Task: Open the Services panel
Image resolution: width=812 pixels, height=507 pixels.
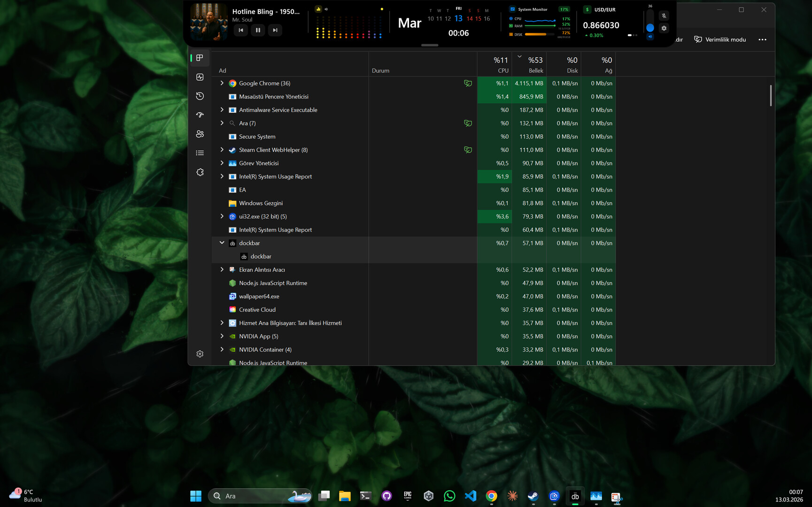Action: point(200,172)
